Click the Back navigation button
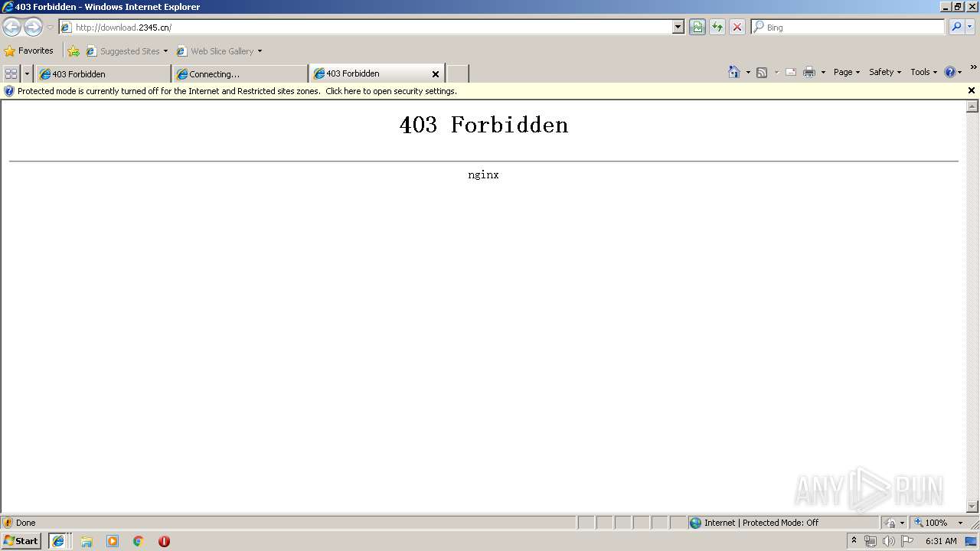Screen dimensions: 980x551 coord(11,28)
